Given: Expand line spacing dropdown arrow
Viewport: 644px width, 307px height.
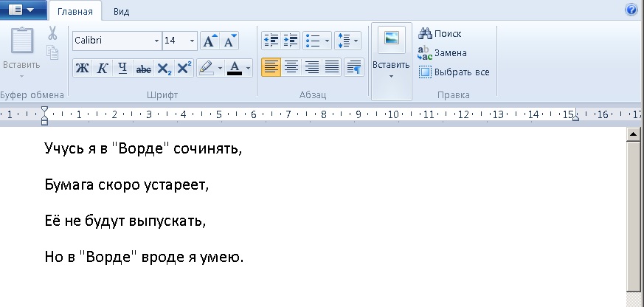Looking at the screenshot, I should pos(356,41).
